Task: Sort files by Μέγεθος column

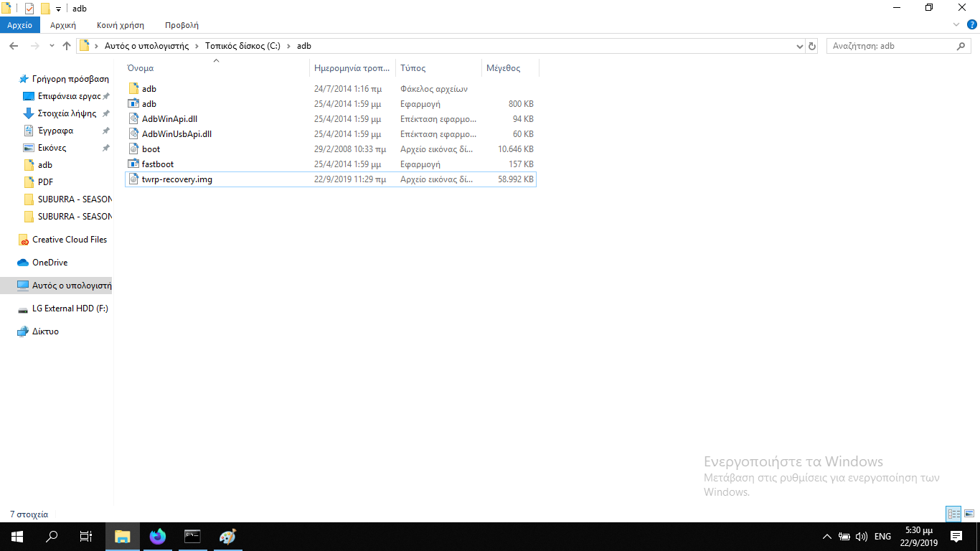Action: pos(504,68)
